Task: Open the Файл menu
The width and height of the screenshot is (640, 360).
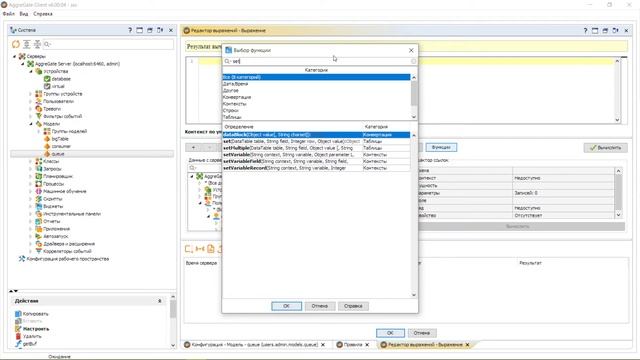Action: tap(9, 14)
